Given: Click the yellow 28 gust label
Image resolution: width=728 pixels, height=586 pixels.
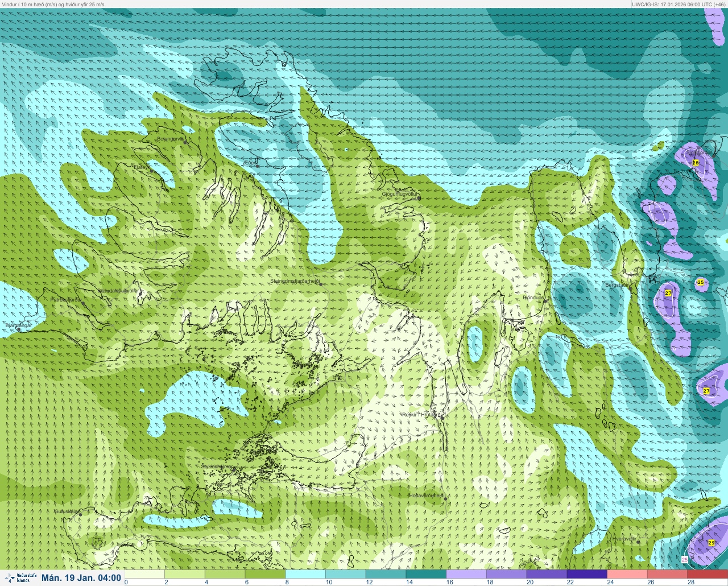Looking at the screenshot, I should 695,163.
